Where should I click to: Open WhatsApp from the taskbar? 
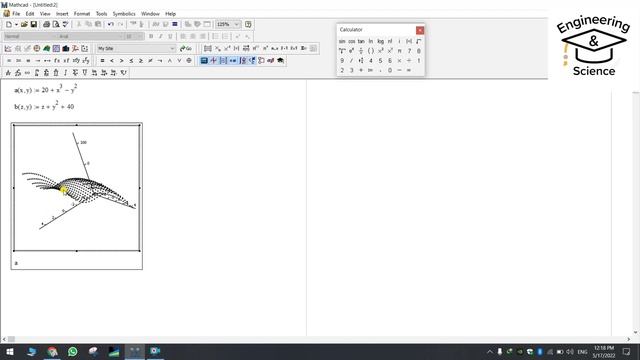[73, 351]
